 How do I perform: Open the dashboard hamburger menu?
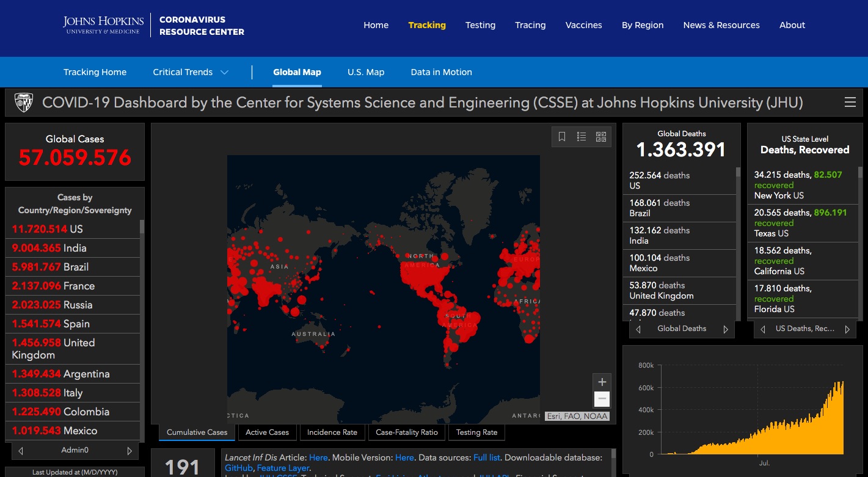coord(850,103)
